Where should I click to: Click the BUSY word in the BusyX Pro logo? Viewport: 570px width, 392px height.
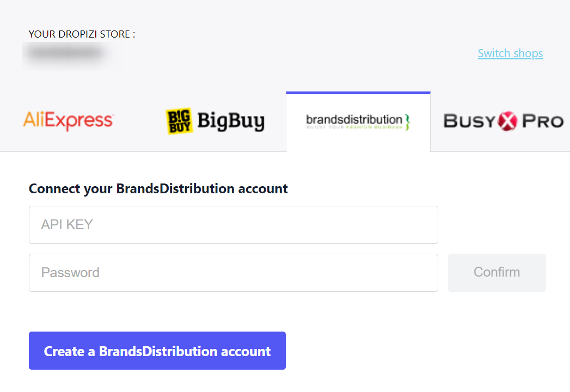pos(470,121)
